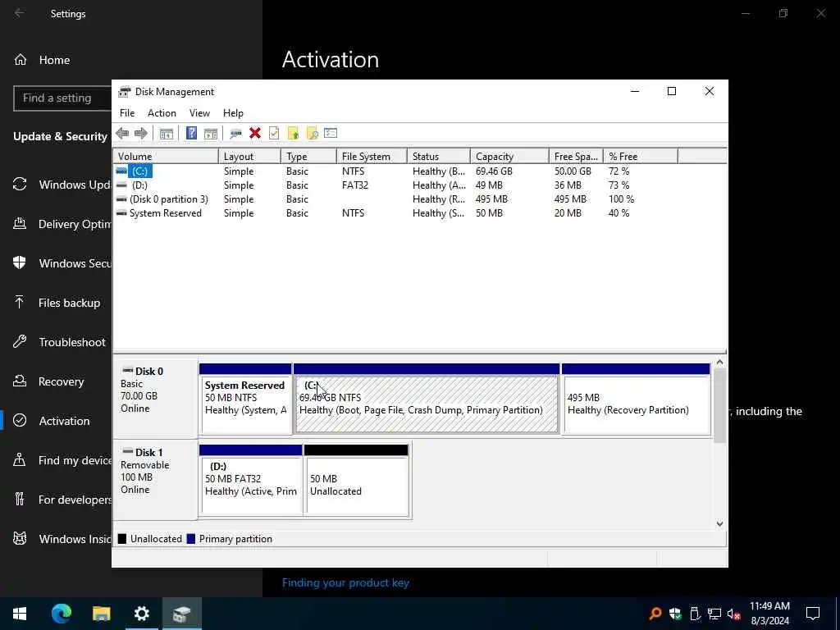Click the folder with green arrow toolbar icon
Image resolution: width=840 pixels, height=630 pixels.
pos(293,134)
